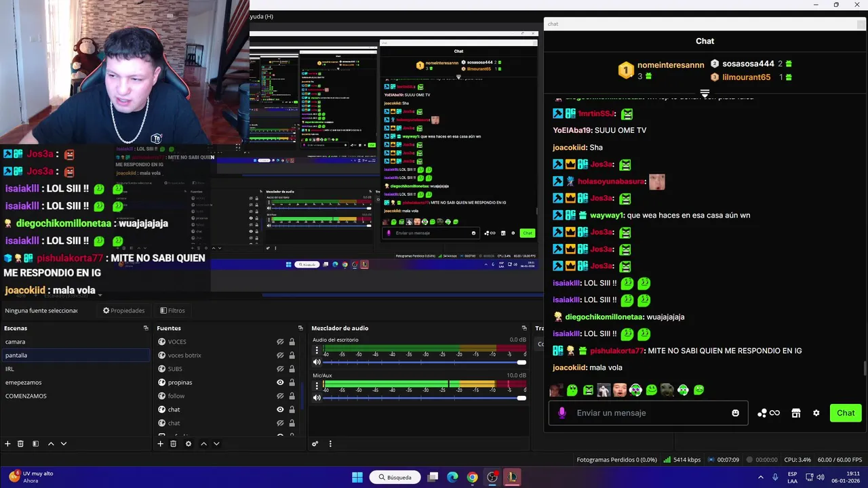Viewport: 868px width, 488px height.
Task: Click the purple microphone icon in the chat box
Action: [x=561, y=413]
